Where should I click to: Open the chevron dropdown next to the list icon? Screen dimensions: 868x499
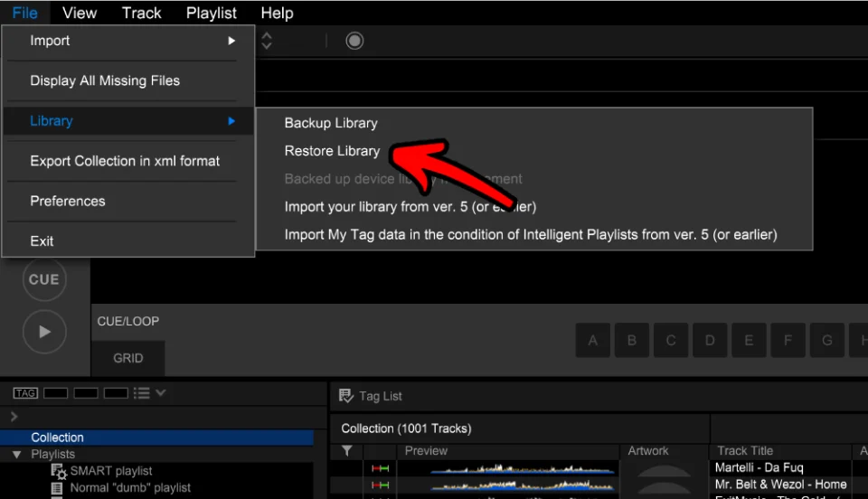(x=161, y=393)
